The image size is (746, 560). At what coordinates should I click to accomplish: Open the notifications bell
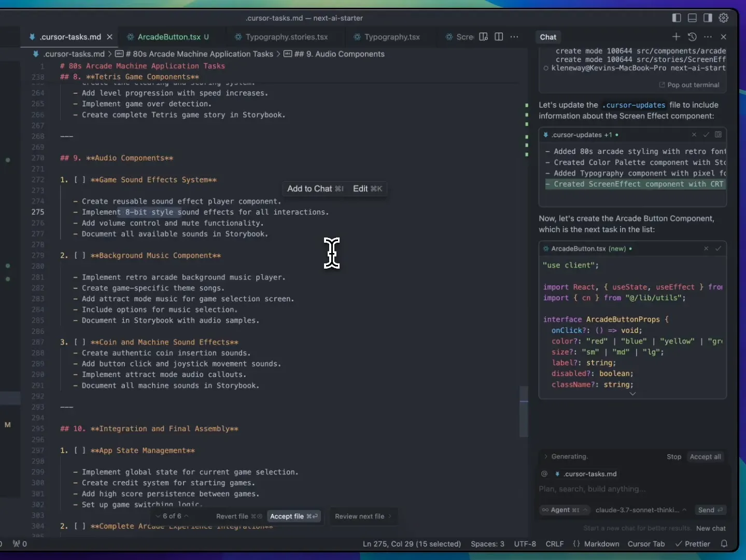[x=724, y=544]
